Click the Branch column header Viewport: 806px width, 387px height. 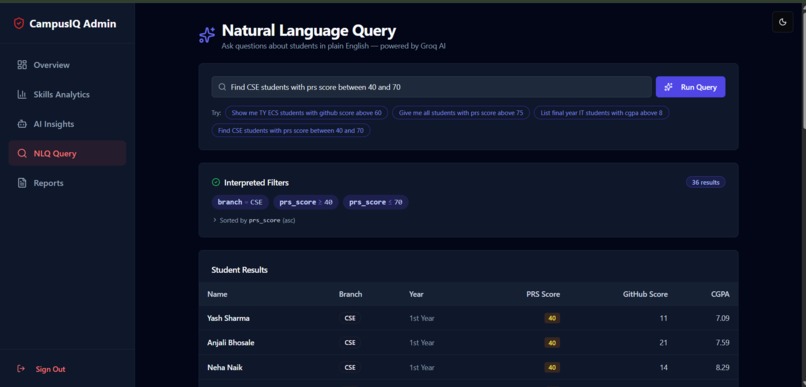(x=350, y=294)
